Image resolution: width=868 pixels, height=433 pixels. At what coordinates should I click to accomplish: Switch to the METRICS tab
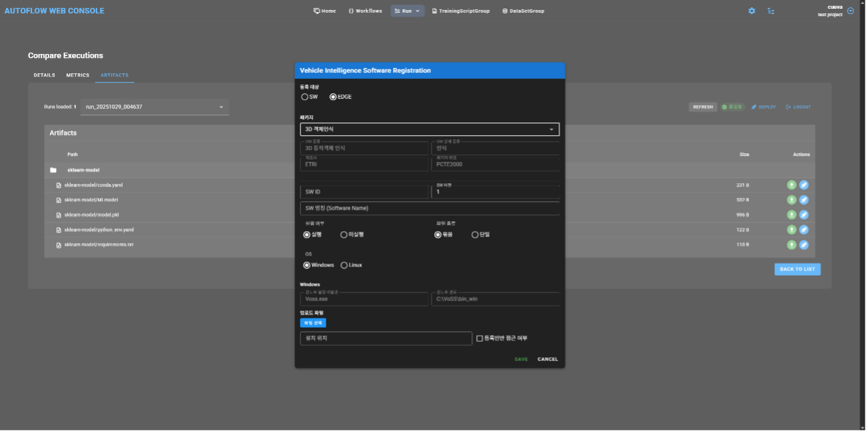point(77,75)
